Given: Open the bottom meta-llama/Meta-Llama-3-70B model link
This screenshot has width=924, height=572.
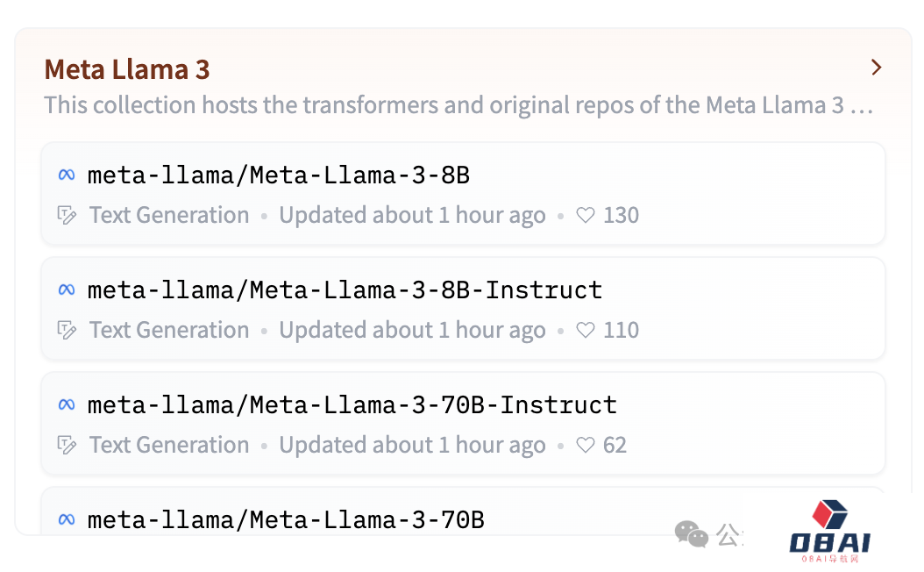Looking at the screenshot, I should [x=286, y=519].
